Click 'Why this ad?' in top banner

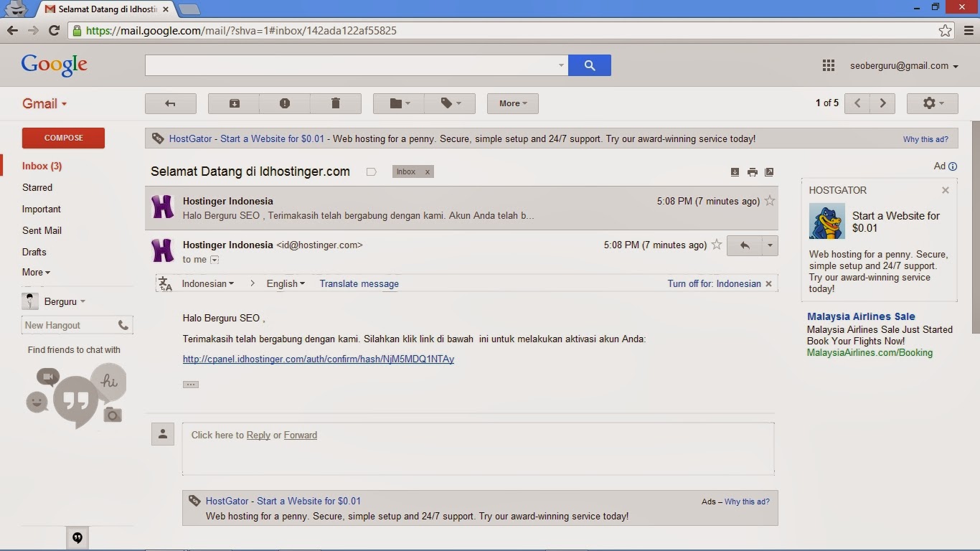(x=925, y=139)
